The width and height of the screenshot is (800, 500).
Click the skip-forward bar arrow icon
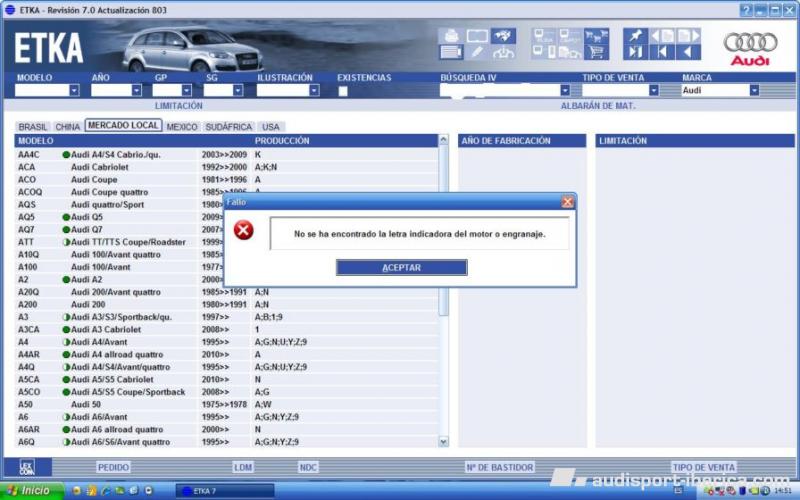635,52
